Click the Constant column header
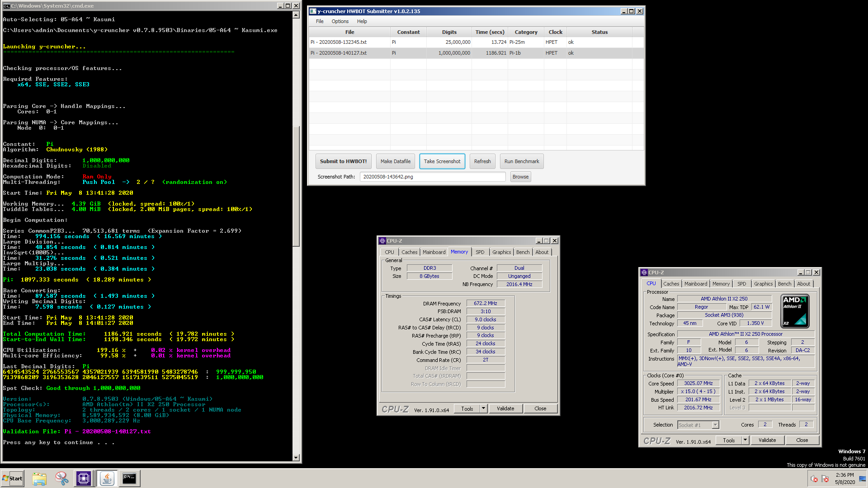 coord(408,32)
